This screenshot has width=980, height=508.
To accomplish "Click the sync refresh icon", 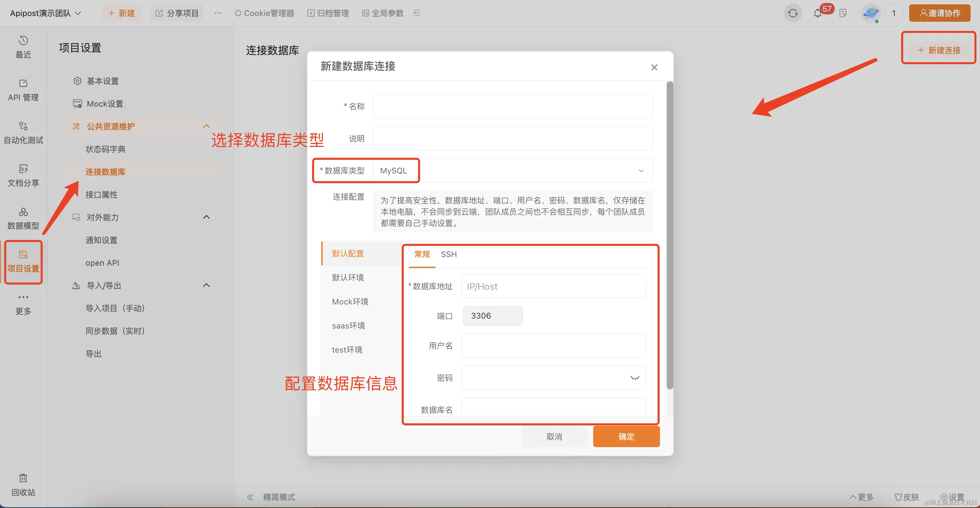I will pos(793,13).
